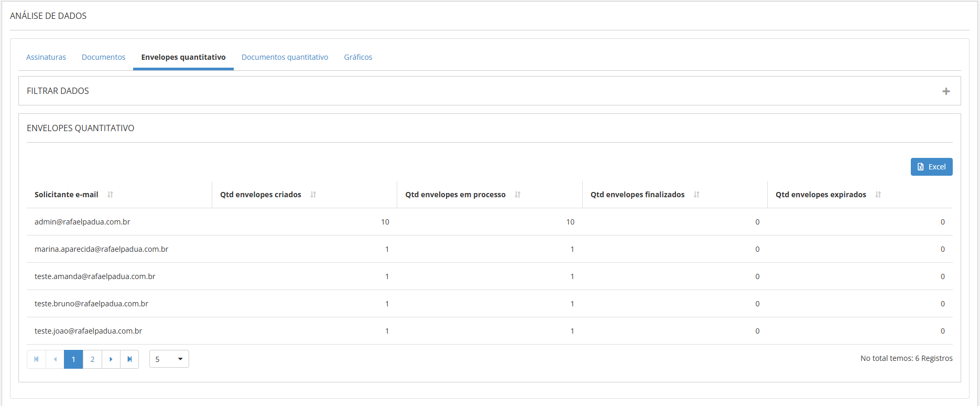Select the Documentos quantitativo tab
Screen dimensions: 980x406
285,57
